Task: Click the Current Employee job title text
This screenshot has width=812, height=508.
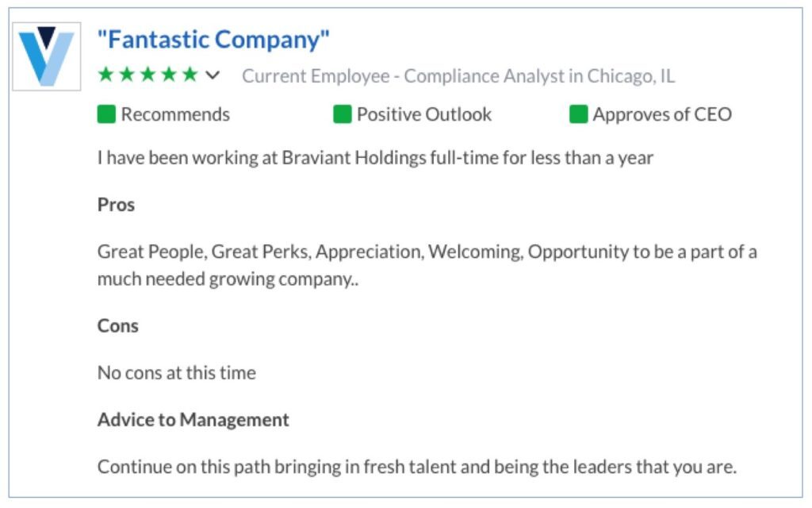Action: pyautogui.click(x=458, y=76)
